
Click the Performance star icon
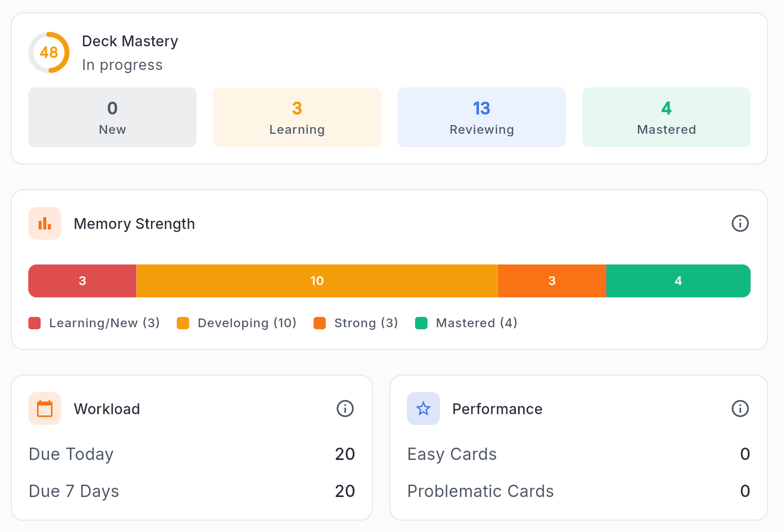[x=423, y=409]
